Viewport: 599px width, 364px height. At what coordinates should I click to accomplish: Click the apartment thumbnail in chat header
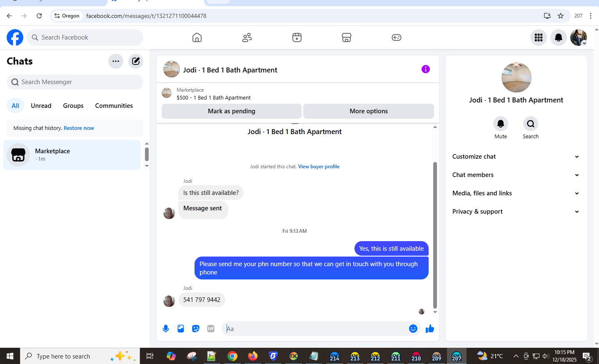point(172,69)
